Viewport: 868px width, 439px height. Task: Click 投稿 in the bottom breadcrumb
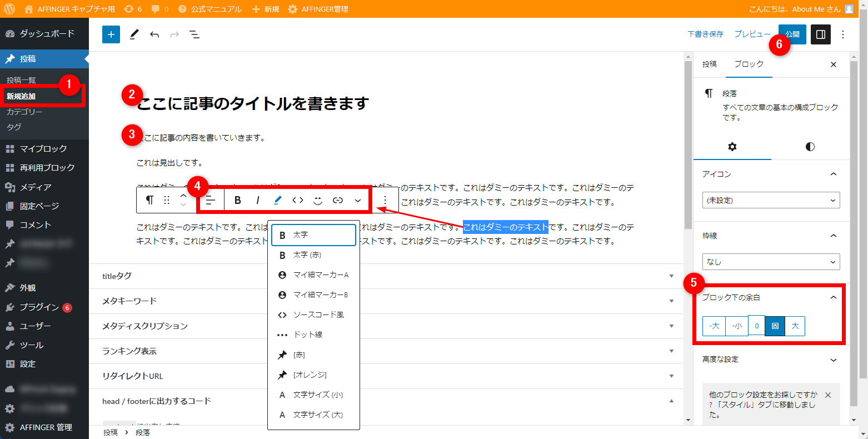(110, 432)
